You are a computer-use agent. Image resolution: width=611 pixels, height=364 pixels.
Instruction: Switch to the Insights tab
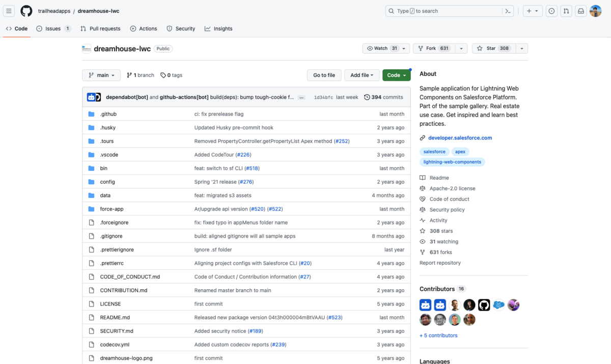click(x=218, y=29)
